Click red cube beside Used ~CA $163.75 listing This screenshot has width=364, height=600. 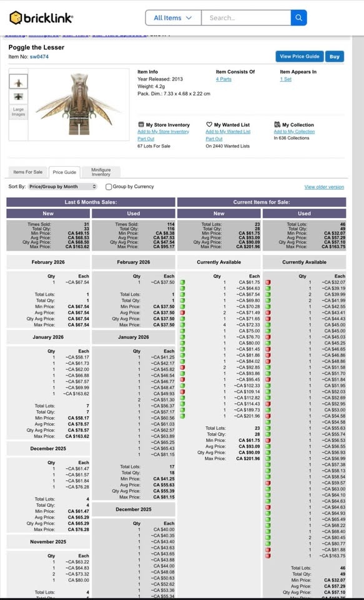pos(268,556)
